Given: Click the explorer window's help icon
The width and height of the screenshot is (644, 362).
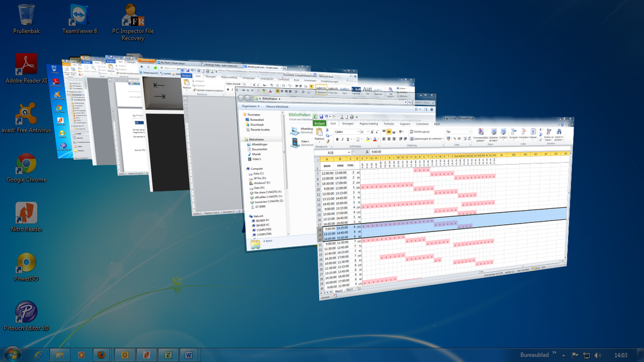Looking at the screenshot, I should (431, 109).
